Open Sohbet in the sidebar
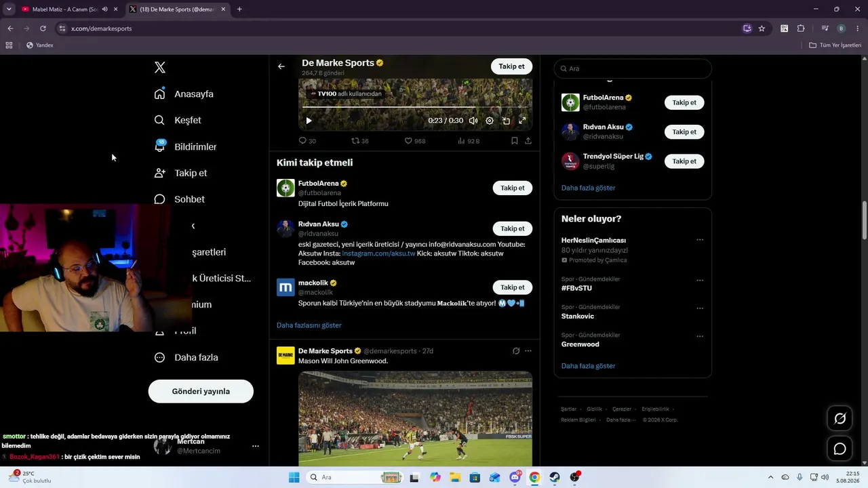This screenshot has height=488, width=868. coord(179,199)
